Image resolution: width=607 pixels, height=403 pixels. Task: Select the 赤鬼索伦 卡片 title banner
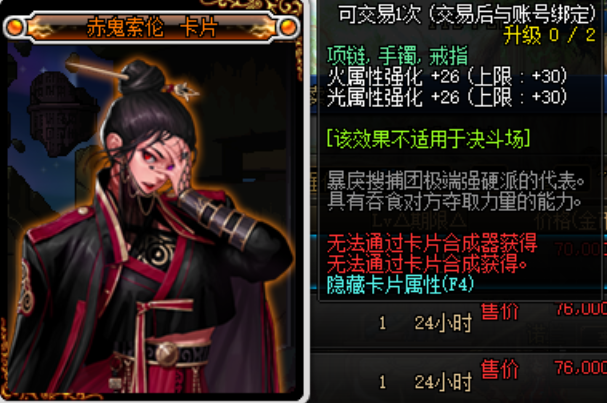point(152,27)
